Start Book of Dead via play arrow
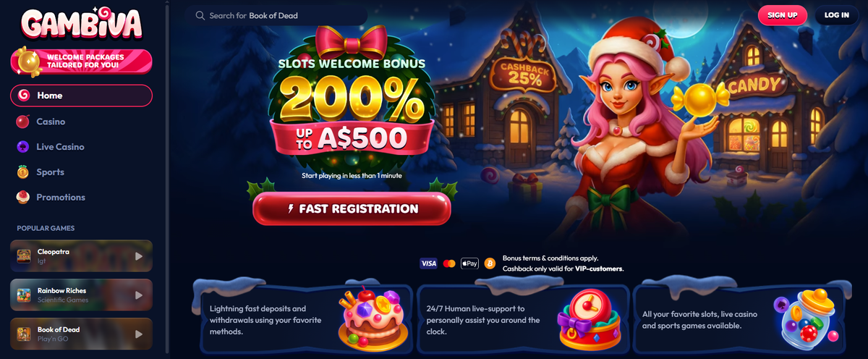 tap(139, 334)
